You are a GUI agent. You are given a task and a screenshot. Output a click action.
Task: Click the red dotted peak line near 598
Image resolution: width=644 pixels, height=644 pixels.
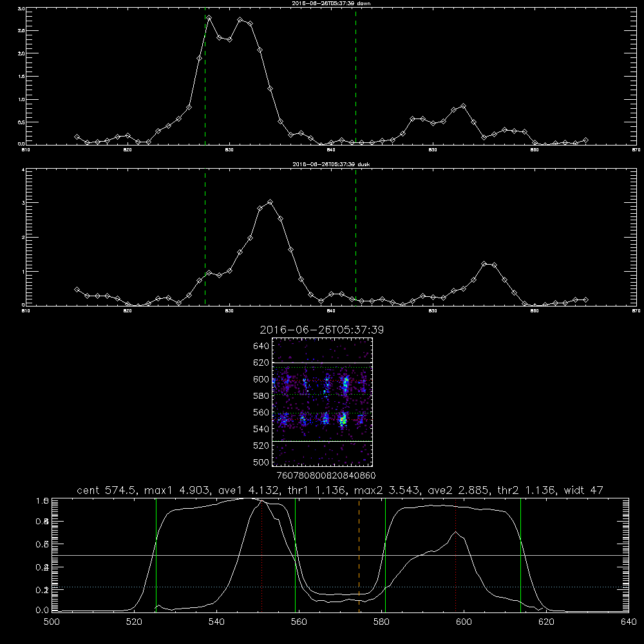coord(455,554)
